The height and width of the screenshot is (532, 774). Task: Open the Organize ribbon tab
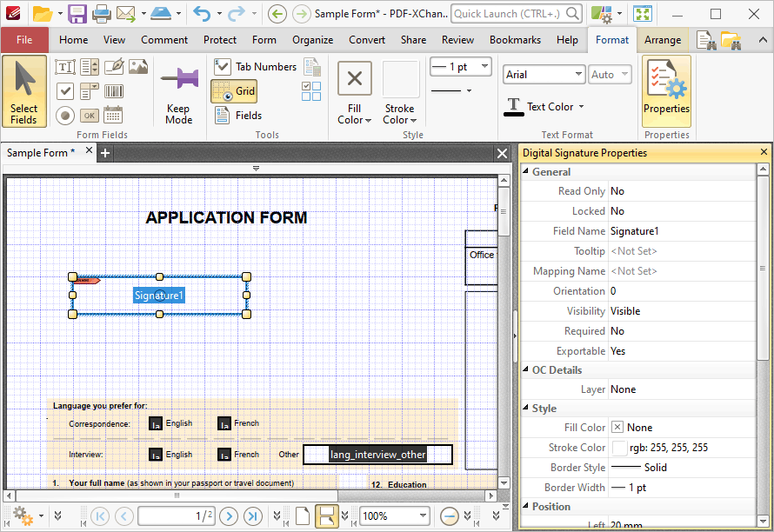[x=312, y=40]
